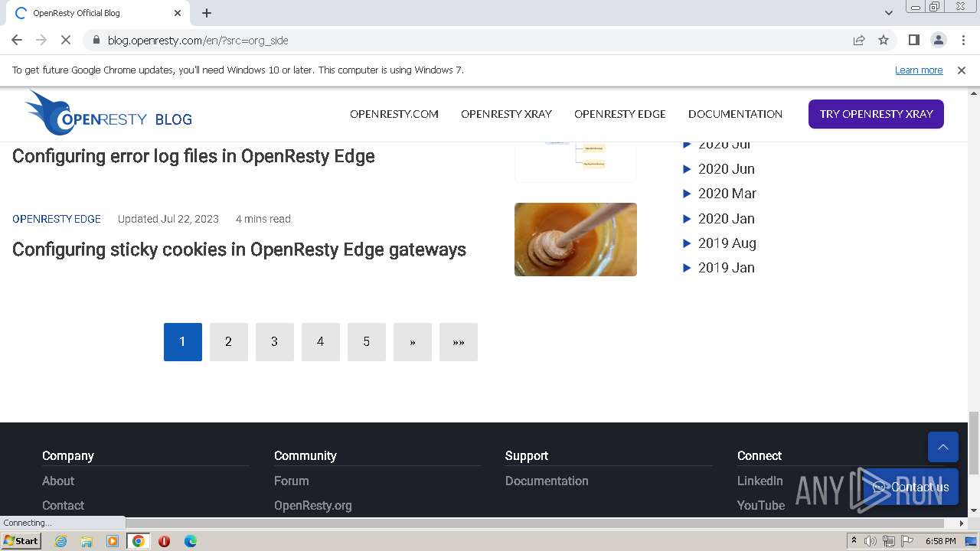Open the Windows Start menu

[21, 540]
